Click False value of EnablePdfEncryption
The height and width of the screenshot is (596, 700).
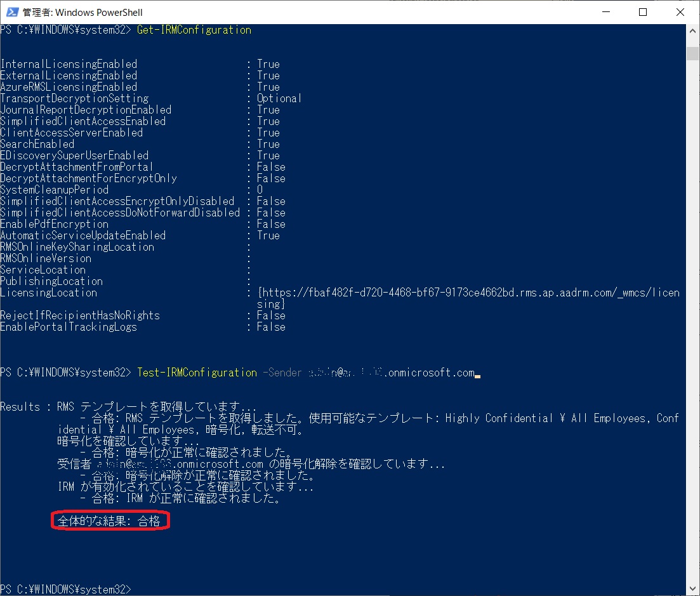coord(271,224)
